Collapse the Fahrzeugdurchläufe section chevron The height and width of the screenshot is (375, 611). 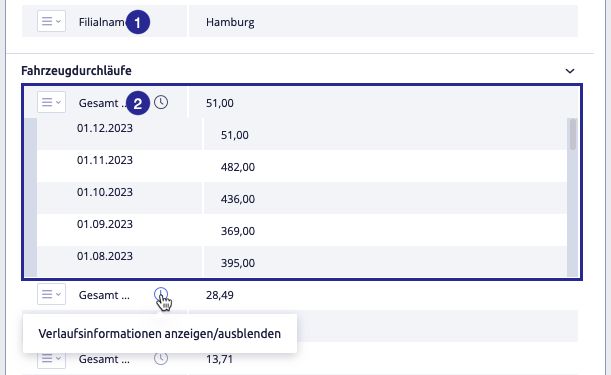(x=570, y=71)
